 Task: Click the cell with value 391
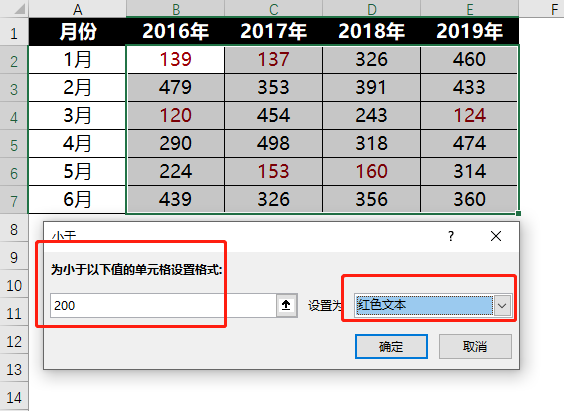pos(372,88)
